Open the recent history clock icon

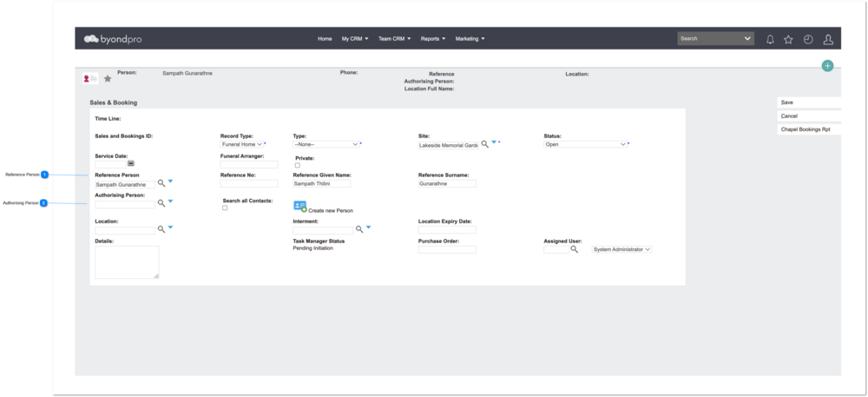[808, 39]
